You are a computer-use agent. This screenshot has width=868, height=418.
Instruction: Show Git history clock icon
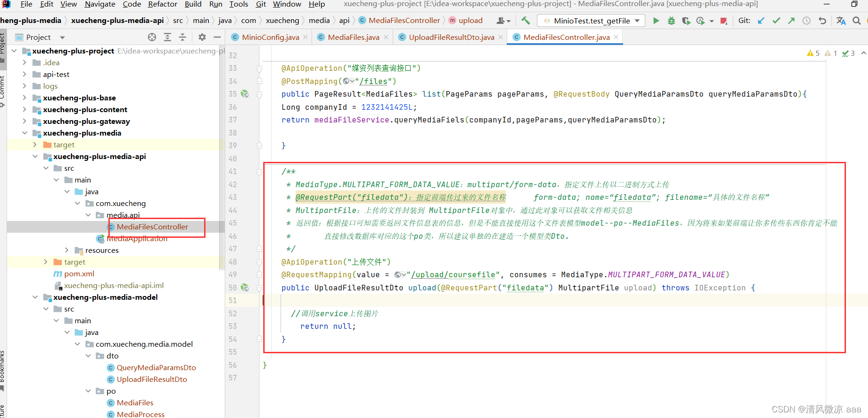coord(807,21)
